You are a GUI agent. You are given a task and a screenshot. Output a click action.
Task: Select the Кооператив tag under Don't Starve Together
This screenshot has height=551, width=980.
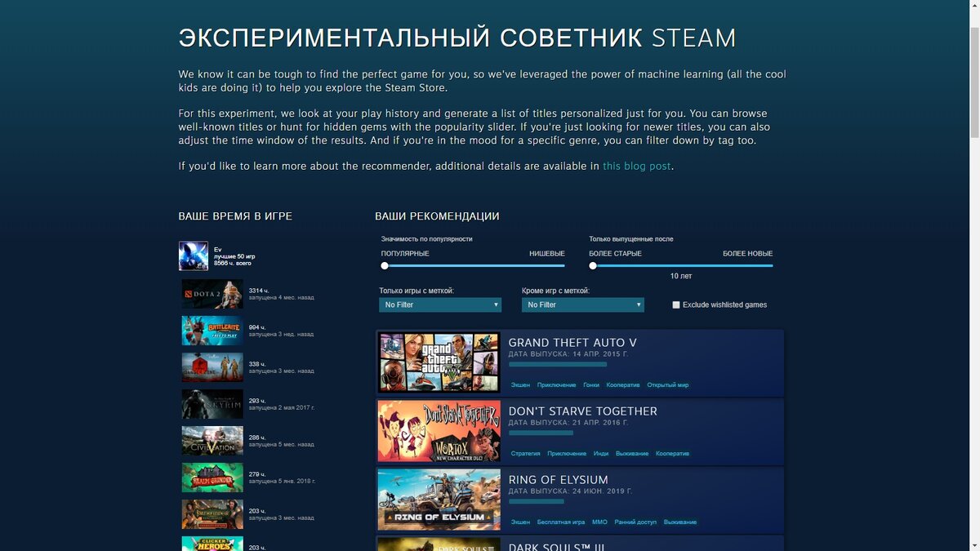click(672, 453)
